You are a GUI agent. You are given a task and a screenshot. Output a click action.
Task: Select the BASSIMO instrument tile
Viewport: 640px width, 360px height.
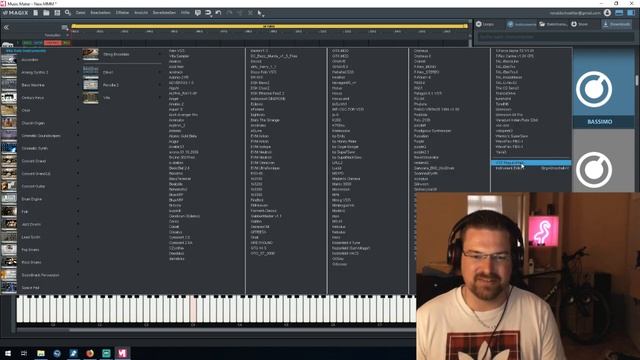(603, 87)
